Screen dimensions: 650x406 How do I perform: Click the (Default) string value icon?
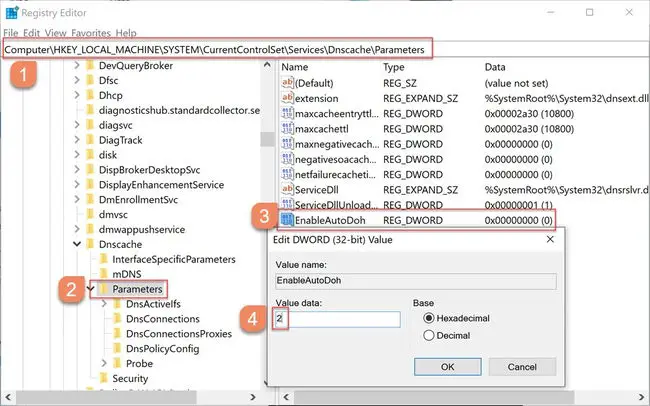coord(287,83)
